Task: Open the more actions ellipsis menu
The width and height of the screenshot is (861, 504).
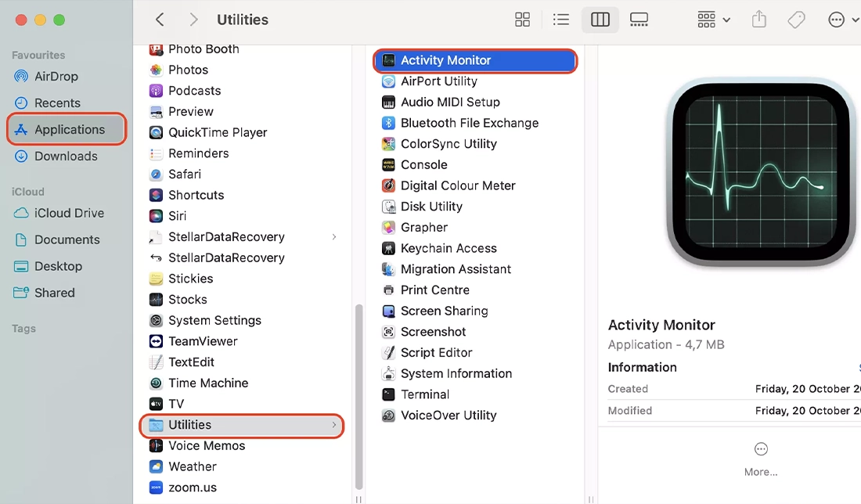Action: tap(836, 19)
